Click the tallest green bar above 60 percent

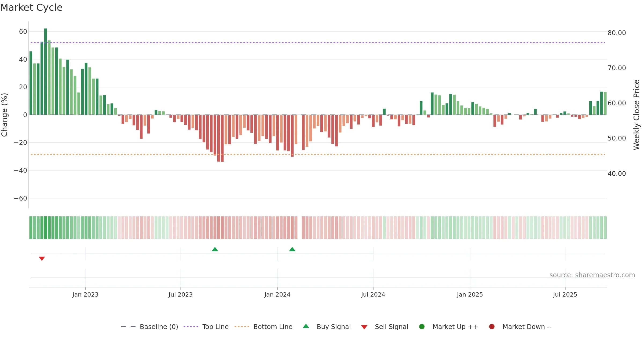(46, 72)
